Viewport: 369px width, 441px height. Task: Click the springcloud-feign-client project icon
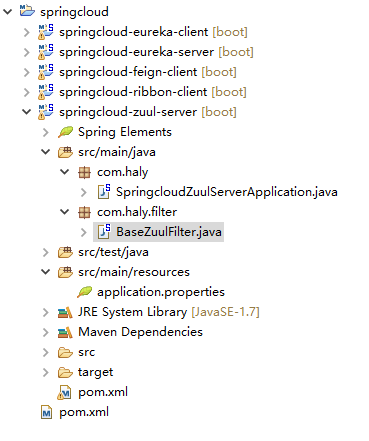tap(46, 72)
